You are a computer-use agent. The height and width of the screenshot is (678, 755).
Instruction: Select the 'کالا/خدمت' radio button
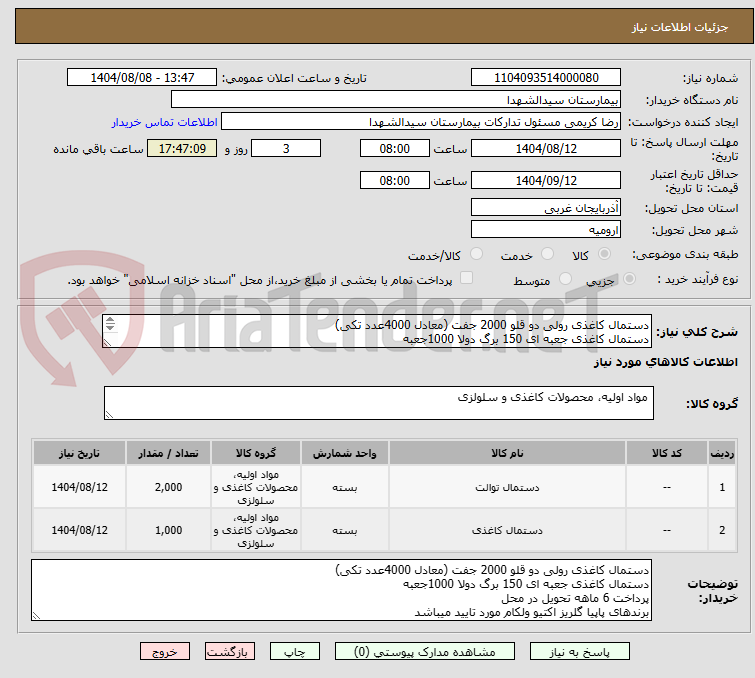click(476, 254)
